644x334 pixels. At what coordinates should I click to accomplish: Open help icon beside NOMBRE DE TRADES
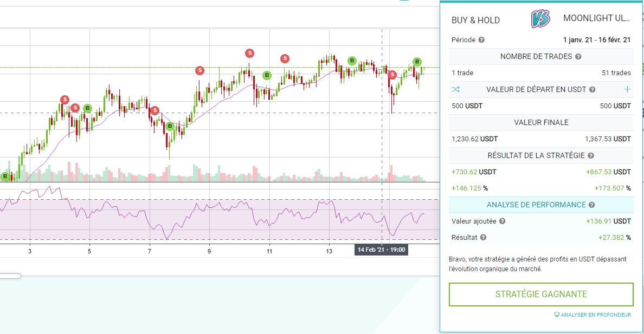coord(578,57)
